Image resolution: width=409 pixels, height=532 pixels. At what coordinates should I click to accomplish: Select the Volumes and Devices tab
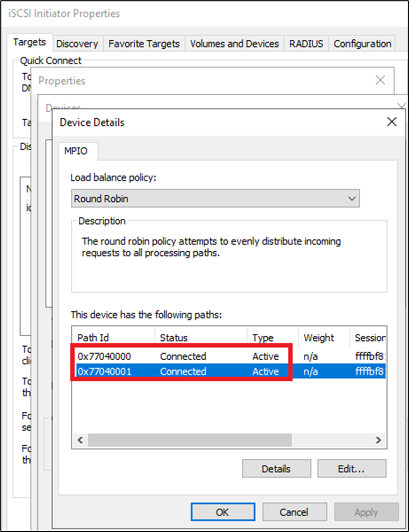pos(234,44)
